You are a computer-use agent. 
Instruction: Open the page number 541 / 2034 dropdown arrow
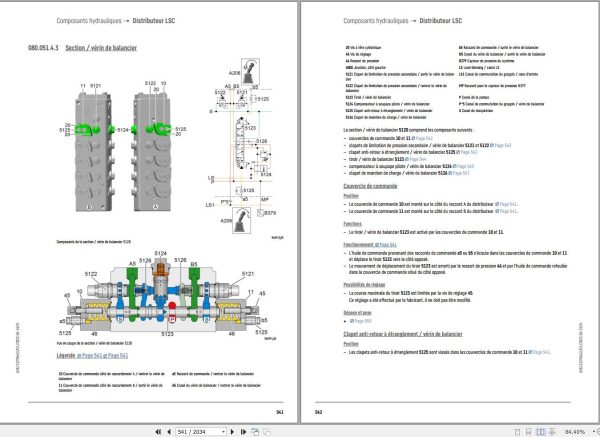[x=223, y=432]
